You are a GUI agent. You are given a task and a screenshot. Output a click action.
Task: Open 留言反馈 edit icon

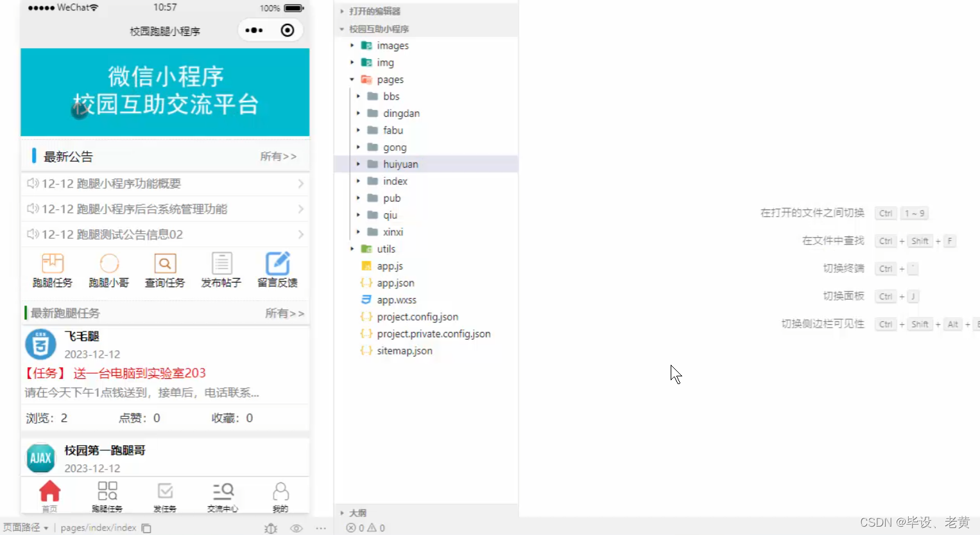point(278,263)
